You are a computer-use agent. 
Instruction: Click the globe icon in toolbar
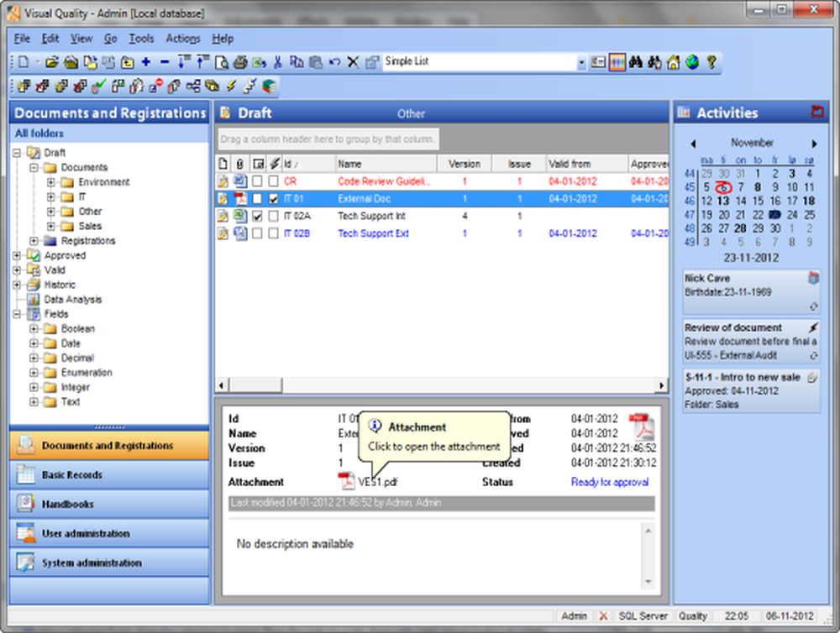692,62
